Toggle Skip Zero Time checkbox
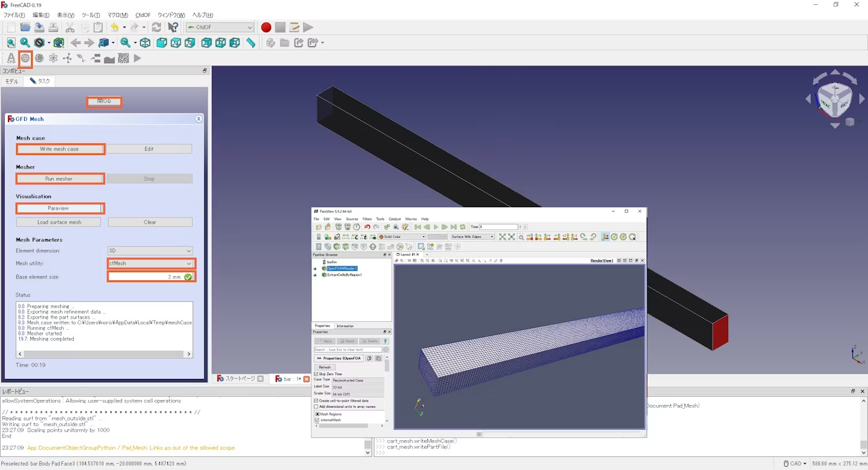The height and width of the screenshot is (470, 868). 316,374
